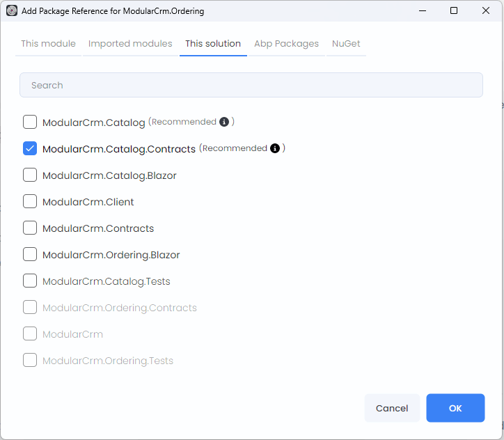Minimize the Add Package Reference window

(x=422, y=11)
